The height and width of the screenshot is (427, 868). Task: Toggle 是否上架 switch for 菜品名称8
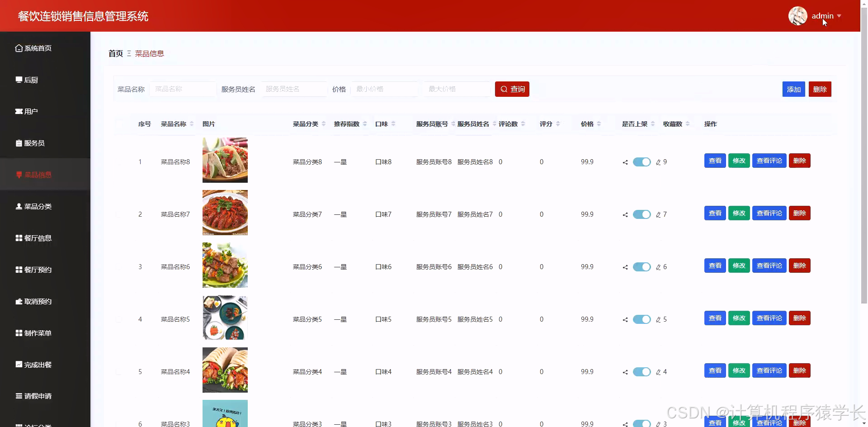tap(642, 162)
